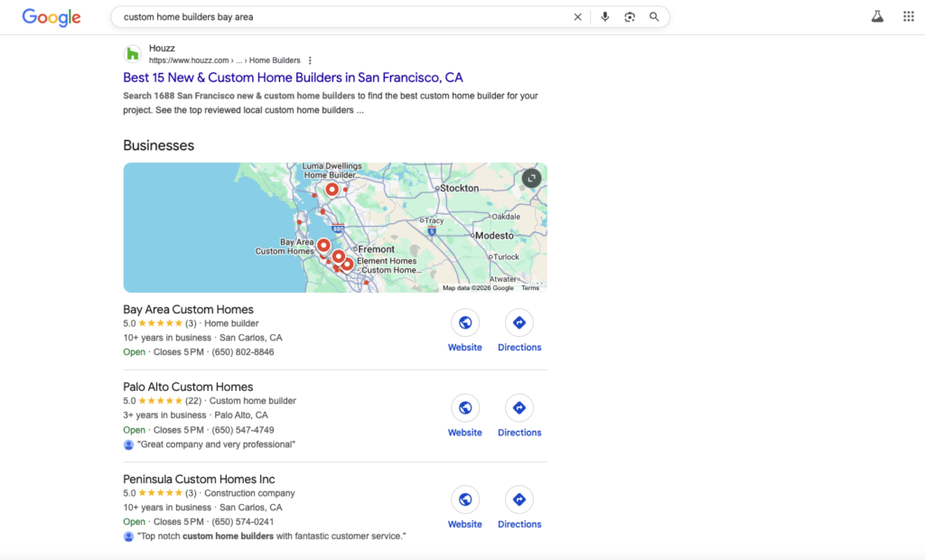Click the Google logo
This screenshot has height=560, width=925.
tap(51, 17)
